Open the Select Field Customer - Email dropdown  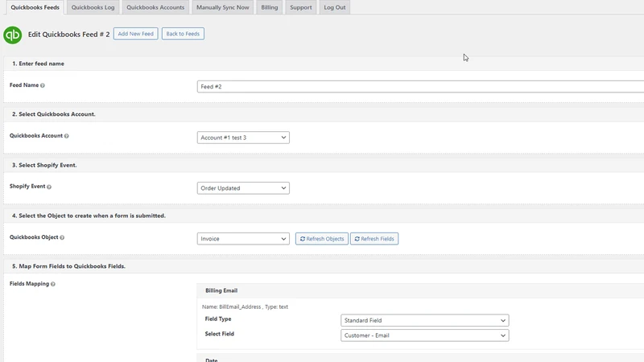[x=425, y=335]
